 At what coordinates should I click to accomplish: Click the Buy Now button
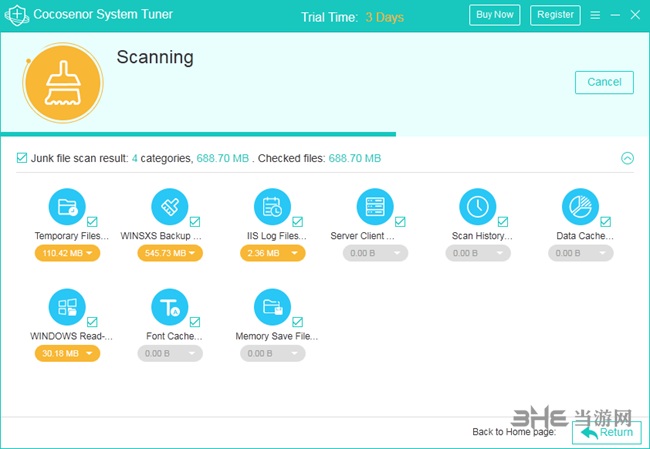coord(495,15)
